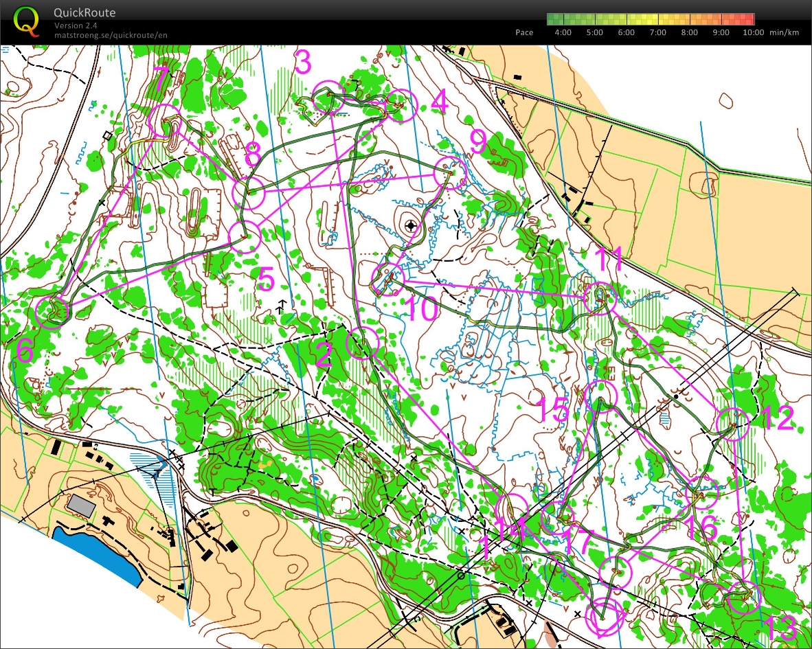Click the QuickRoute Q logo
Screen dimensions: 812x649
click(x=26, y=22)
